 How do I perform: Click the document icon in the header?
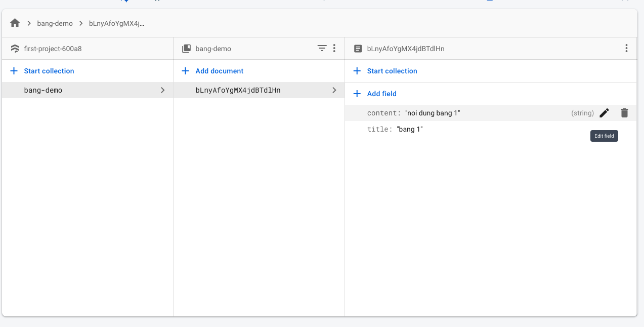(x=358, y=49)
